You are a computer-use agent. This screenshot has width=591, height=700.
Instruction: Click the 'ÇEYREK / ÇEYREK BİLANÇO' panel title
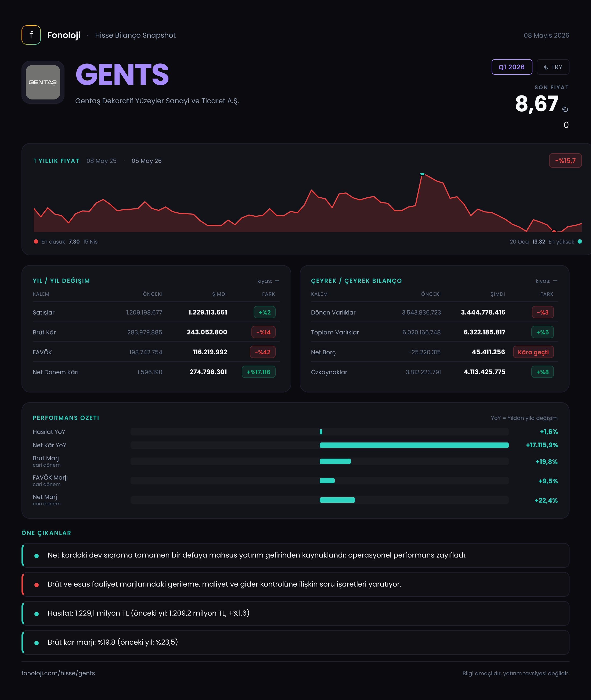(356, 281)
